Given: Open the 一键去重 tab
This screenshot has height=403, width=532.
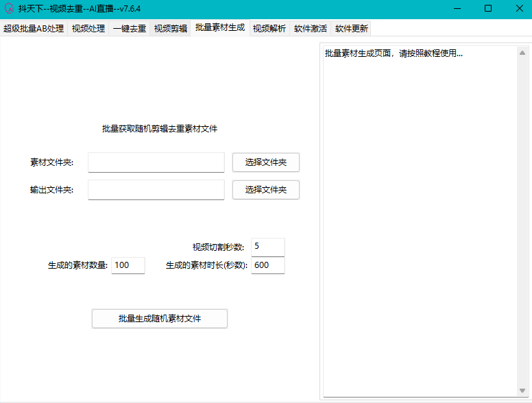Looking at the screenshot, I should click(130, 29).
